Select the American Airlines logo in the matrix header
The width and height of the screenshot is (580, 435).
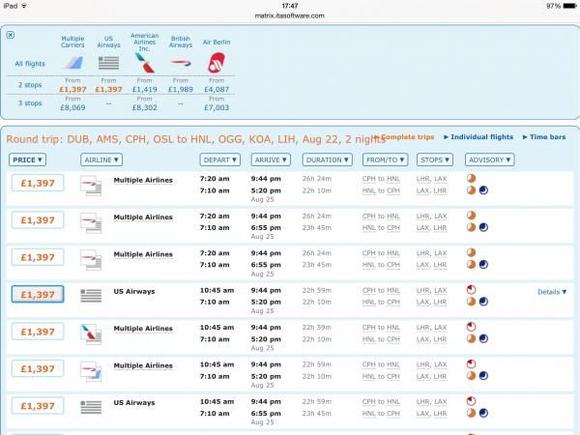coord(145,63)
